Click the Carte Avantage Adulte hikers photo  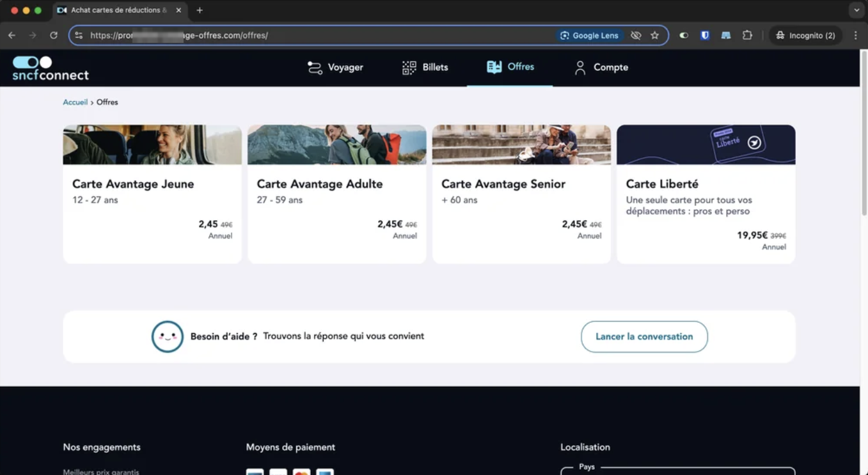click(x=337, y=144)
